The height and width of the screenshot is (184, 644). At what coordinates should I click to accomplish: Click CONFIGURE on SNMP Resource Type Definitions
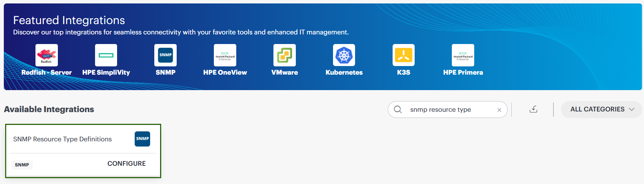126,164
